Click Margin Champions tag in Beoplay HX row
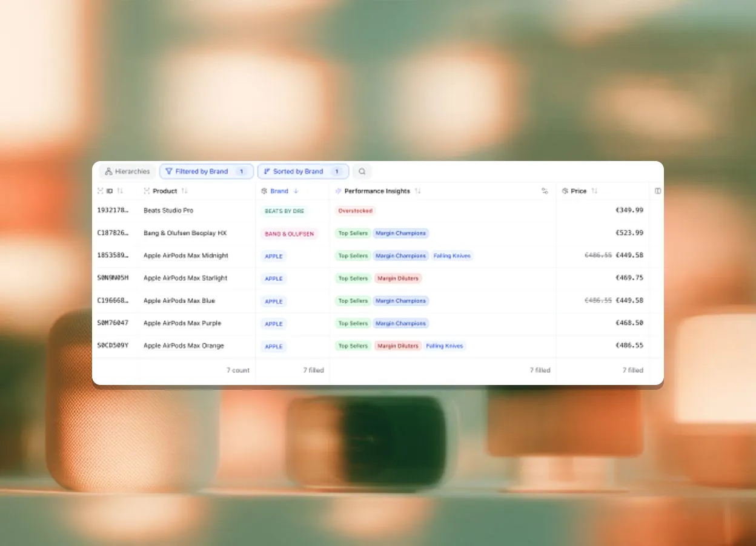 [x=400, y=233]
